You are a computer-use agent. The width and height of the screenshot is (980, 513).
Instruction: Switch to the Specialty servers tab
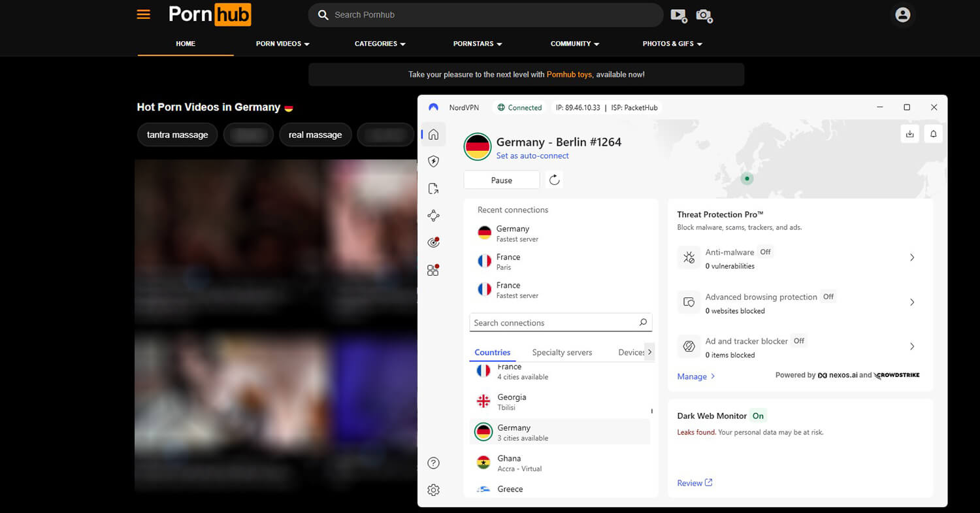(x=561, y=352)
